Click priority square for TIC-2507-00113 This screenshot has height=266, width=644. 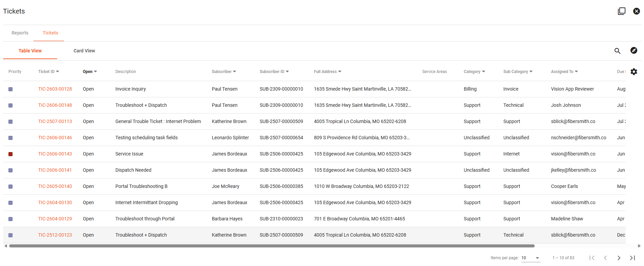click(x=10, y=122)
